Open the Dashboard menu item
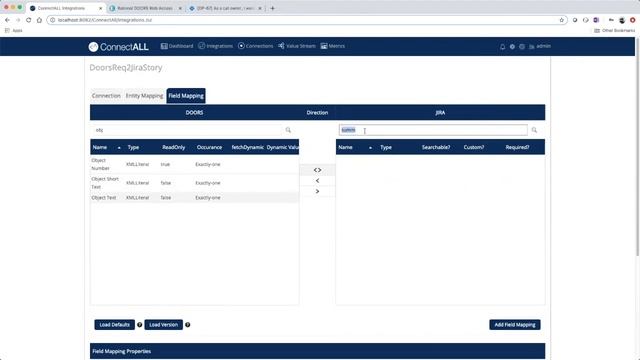Viewport: 640px width, 360px height. pyautogui.click(x=177, y=46)
